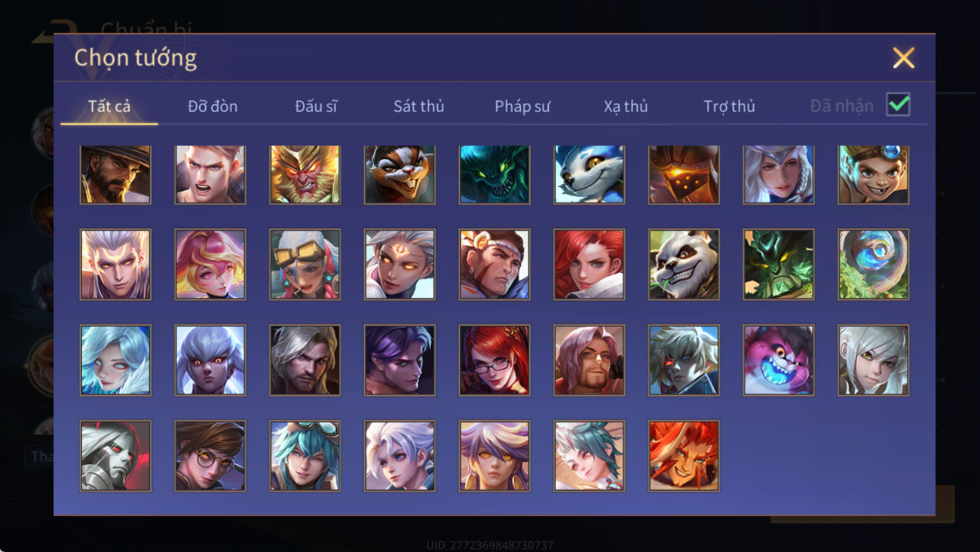The width and height of the screenshot is (980, 552).
Task: Select the fiery orange-haired hero portrait
Action: [683, 456]
